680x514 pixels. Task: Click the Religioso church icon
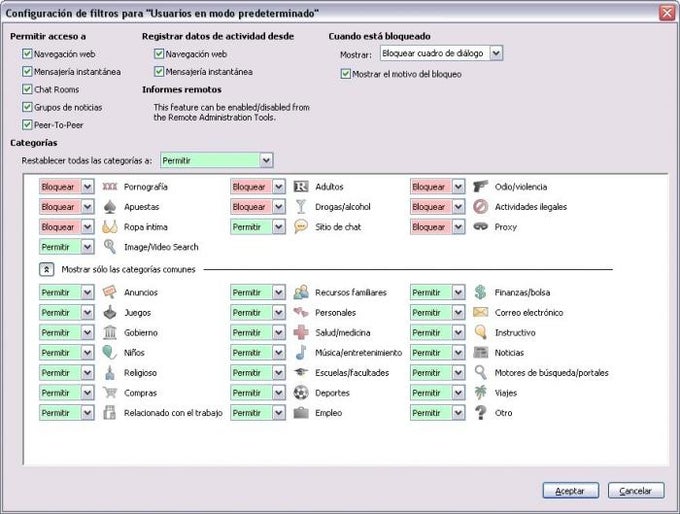click(x=110, y=373)
